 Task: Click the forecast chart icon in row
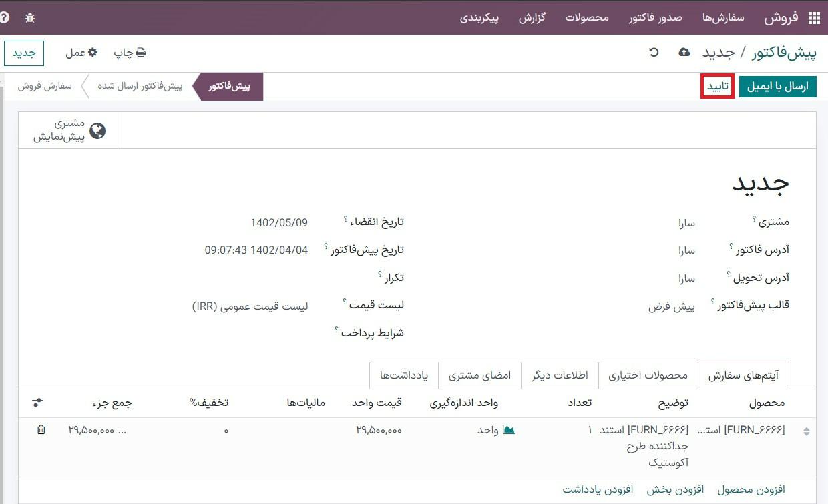pos(509,430)
